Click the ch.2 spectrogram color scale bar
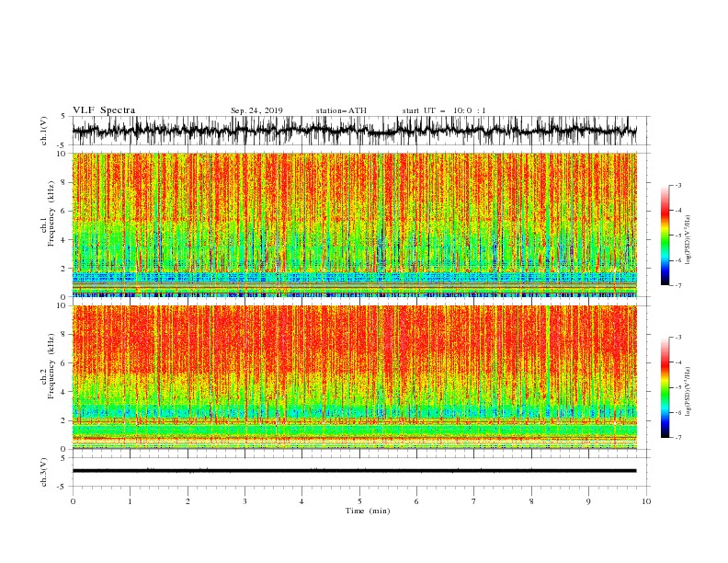The image size is (728, 563). [665, 387]
